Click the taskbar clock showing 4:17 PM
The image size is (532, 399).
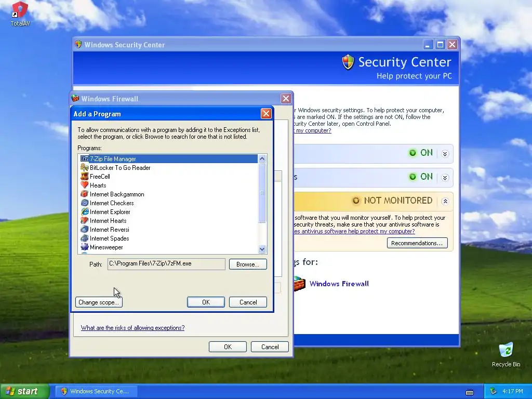tap(513, 391)
